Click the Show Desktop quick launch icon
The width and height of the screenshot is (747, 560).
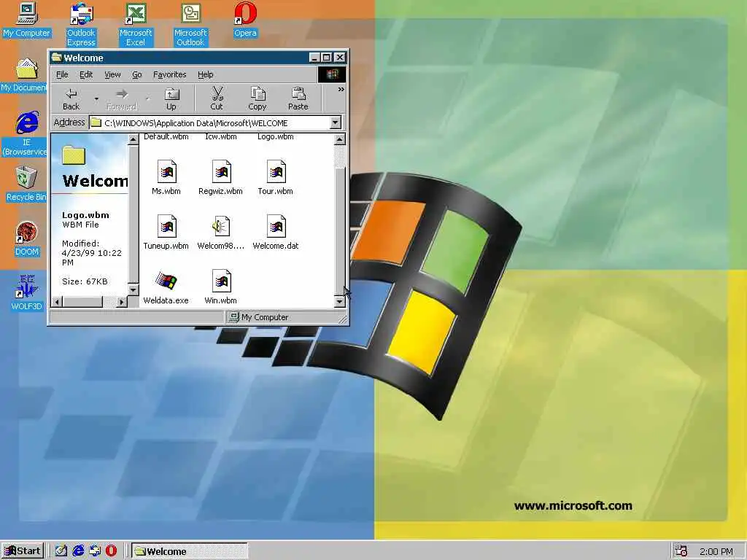coord(61,551)
